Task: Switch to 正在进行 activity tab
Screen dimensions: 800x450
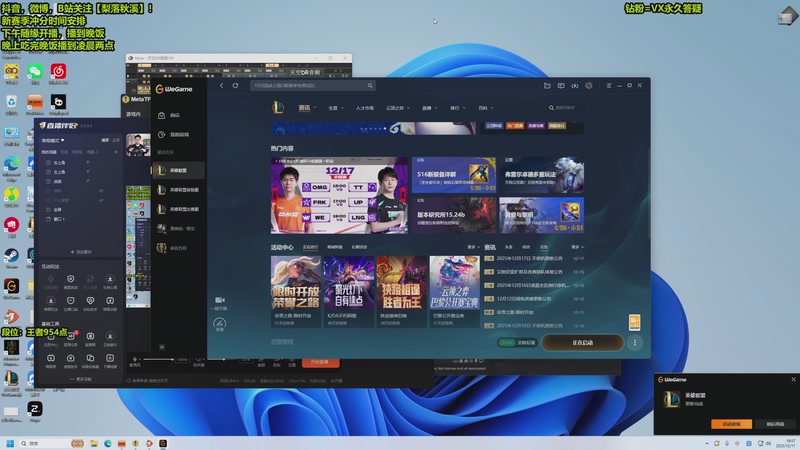Action: tap(310, 247)
